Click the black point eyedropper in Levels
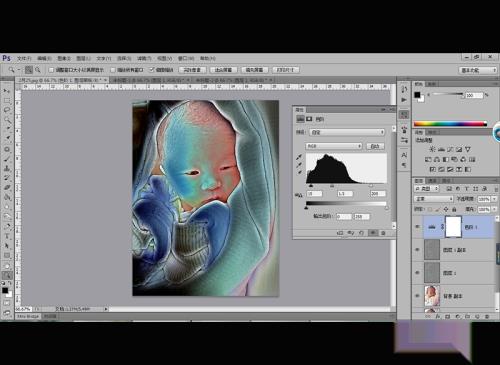The width and height of the screenshot is (500, 365). 299,157
